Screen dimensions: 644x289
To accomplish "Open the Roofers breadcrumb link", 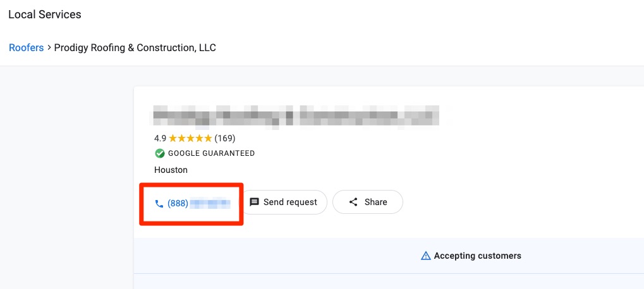I will coord(26,47).
